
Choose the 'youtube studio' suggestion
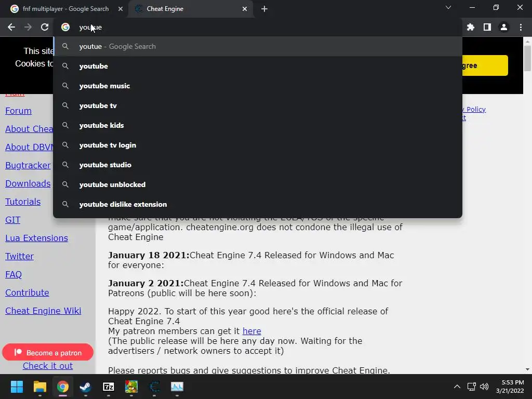pyautogui.click(x=258, y=165)
